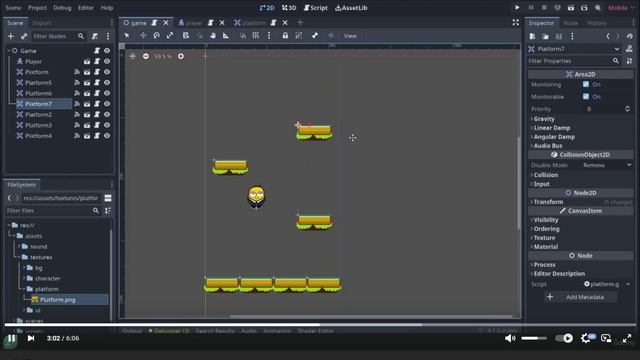Click the add new node plus icon
Viewport: 640px width, 360px height.
point(11,36)
